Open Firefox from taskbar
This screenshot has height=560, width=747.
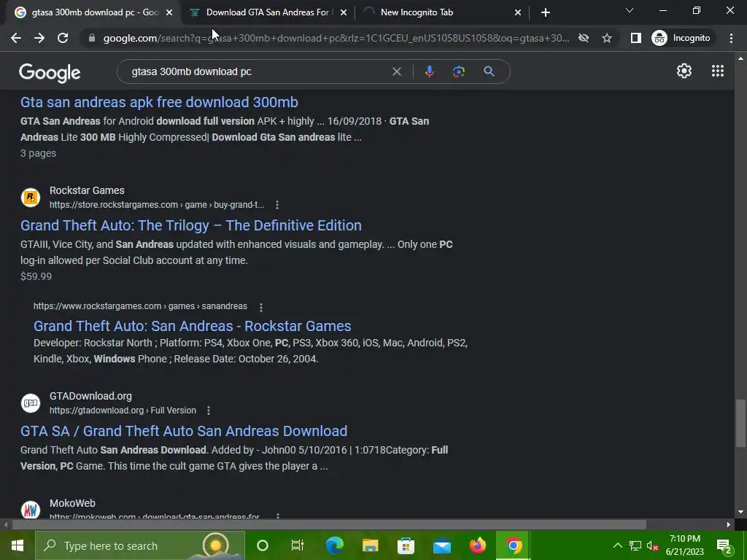point(477,545)
